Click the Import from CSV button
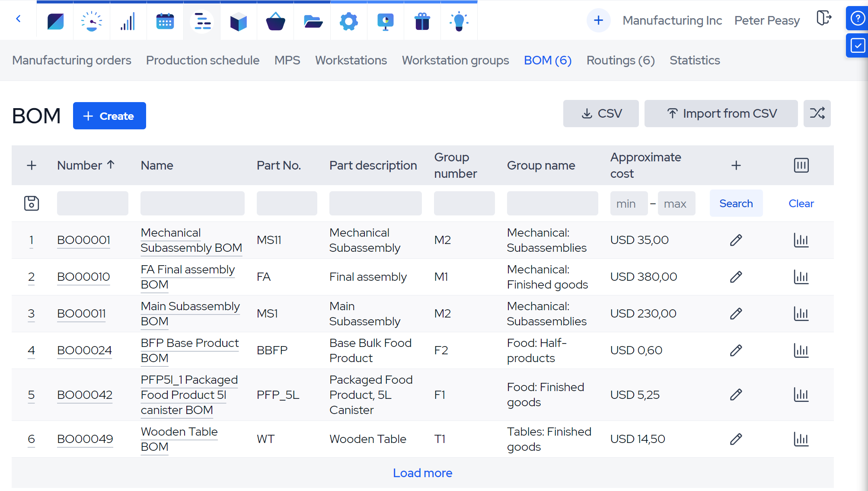This screenshot has height=491, width=868. click(721, 114)
